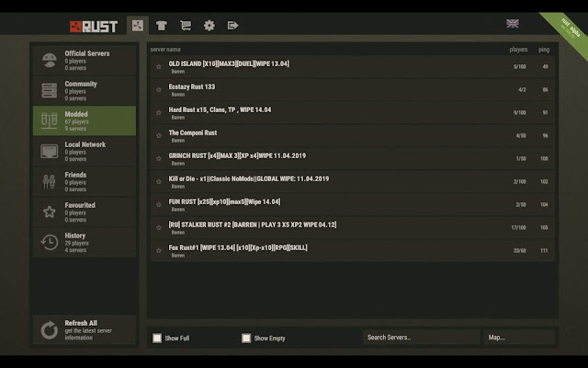Screen dimensions: 588x368
Task: Click the Refresh All circular arrow icon
Action: coord(49,330)
